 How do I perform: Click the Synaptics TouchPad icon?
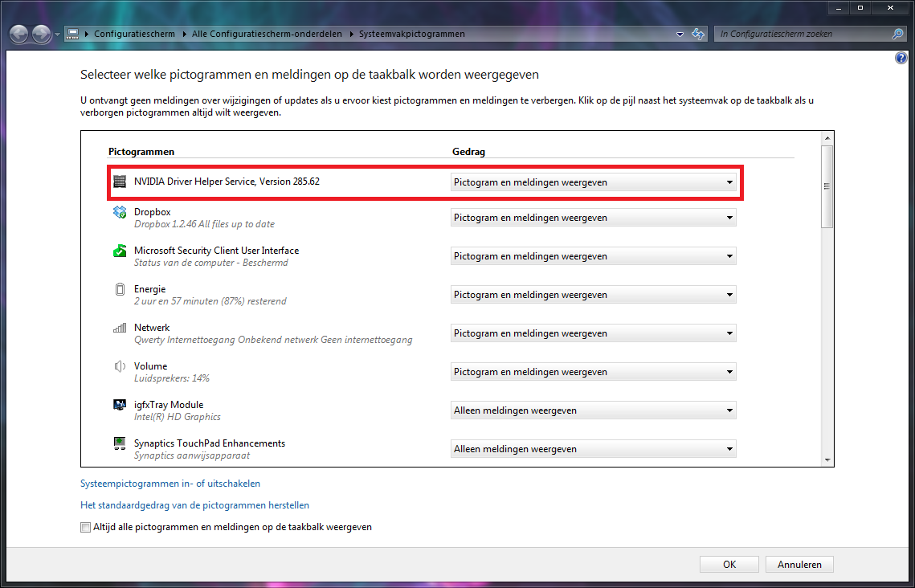[x=120, y=443]
